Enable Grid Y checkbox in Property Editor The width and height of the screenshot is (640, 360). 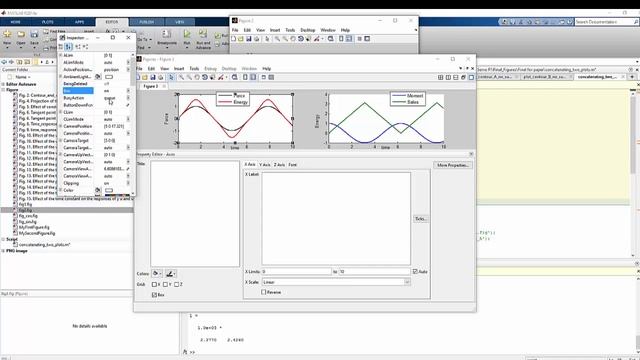(x=165, y=284)
